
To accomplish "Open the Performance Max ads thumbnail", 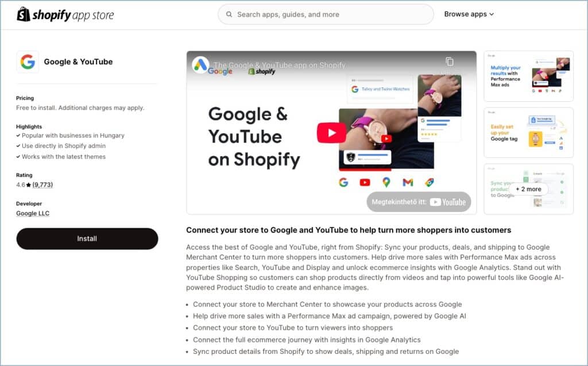I will 528,76.
